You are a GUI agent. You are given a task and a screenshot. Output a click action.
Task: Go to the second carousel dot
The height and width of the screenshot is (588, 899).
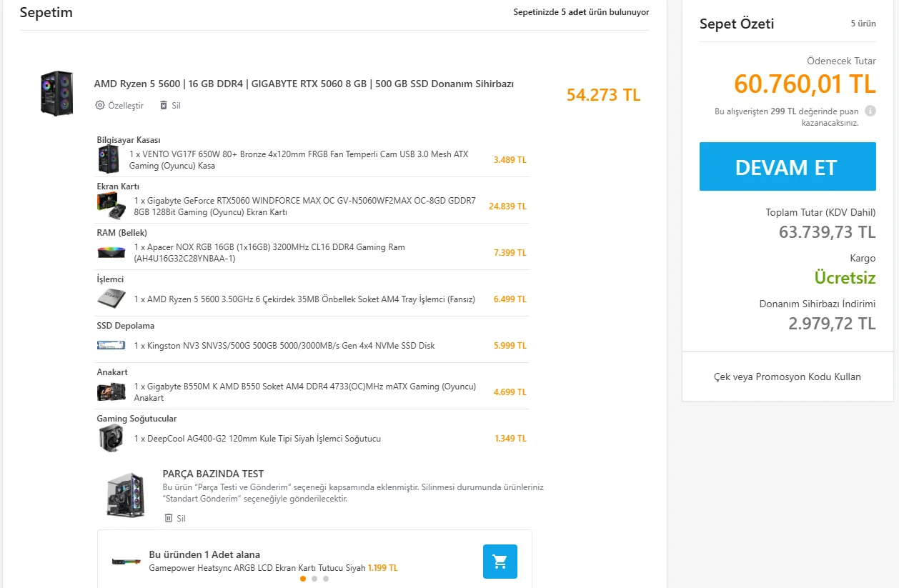click(314, 579)
